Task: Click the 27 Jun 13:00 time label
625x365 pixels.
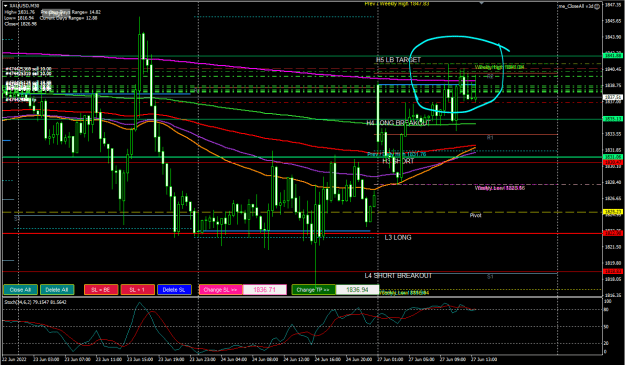Action: (484, 359)
